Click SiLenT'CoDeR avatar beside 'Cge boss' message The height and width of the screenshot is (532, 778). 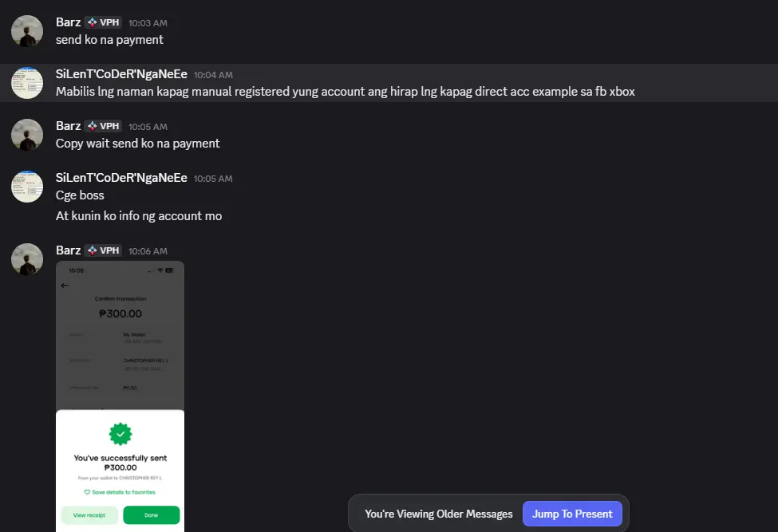pos(27,187)
